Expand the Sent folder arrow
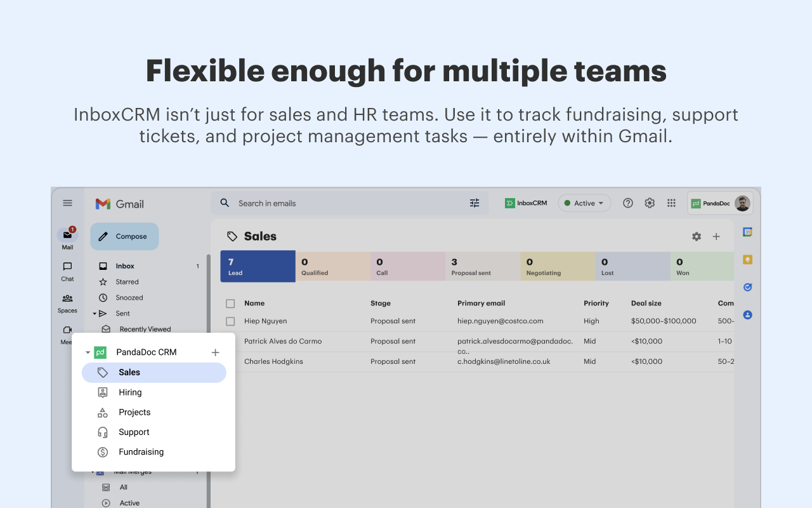The image size is (812, 508). click(x=95, y=314)
